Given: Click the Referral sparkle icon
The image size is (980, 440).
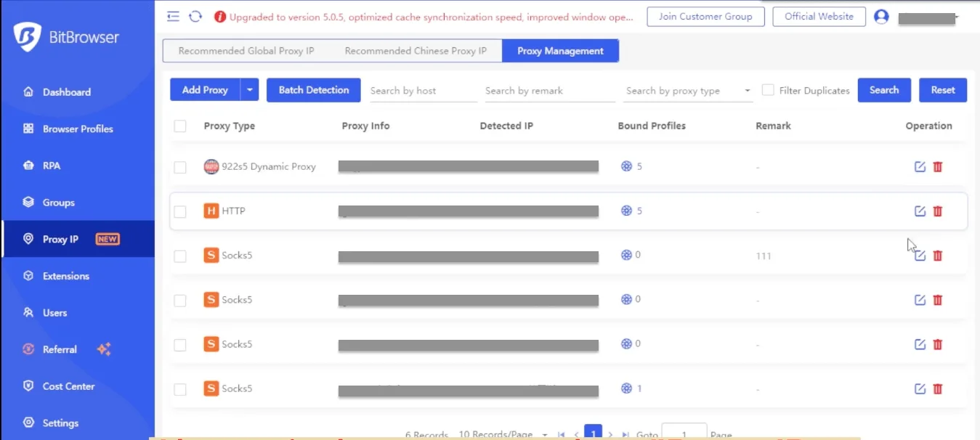Looking at the screenshot, I should [x=104, y=349].
